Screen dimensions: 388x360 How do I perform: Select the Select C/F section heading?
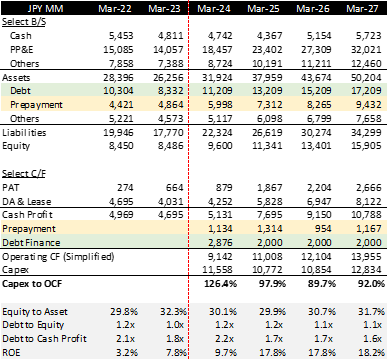click(24, 174)
